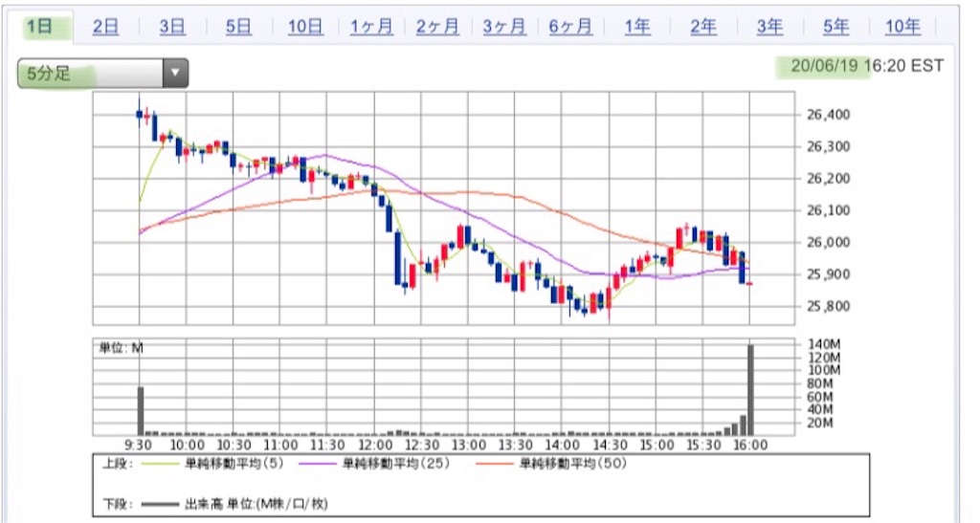Open the 5日 chart period
The image size is (980, 523).
(238, 27)
